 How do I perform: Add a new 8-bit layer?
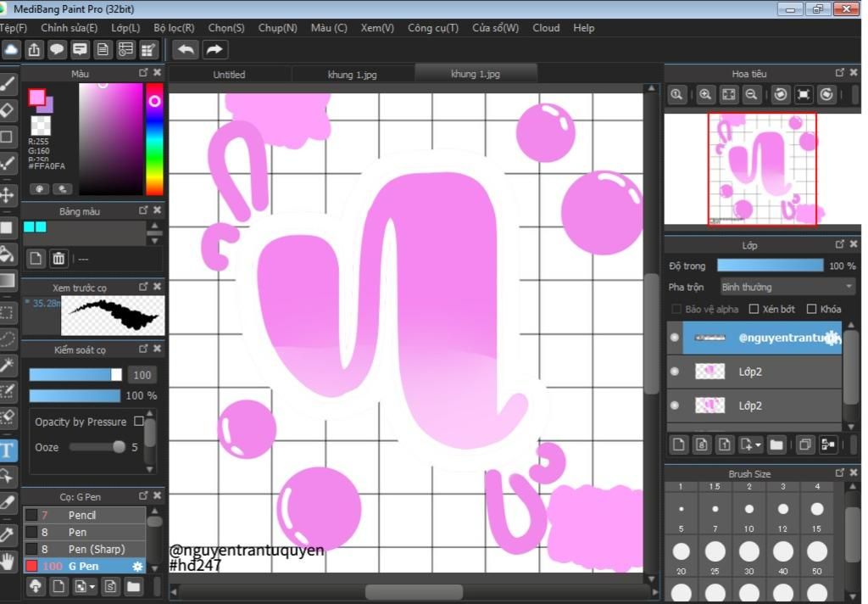[x=701, y=445]
